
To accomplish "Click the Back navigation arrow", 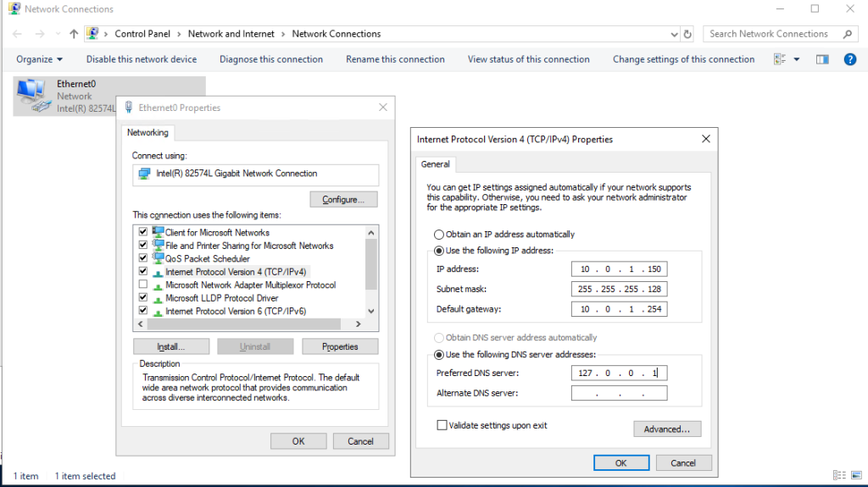I will 18,34.
